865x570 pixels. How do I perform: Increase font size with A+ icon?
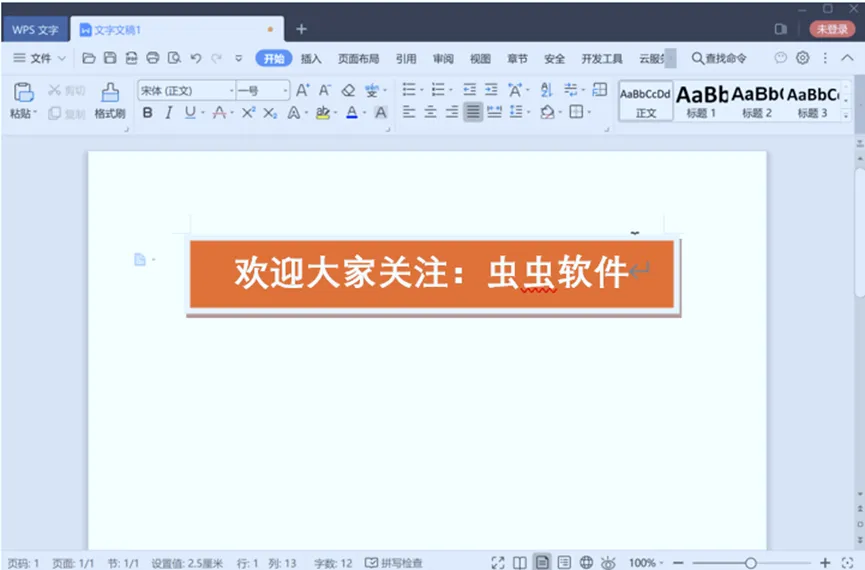(302, 90)
